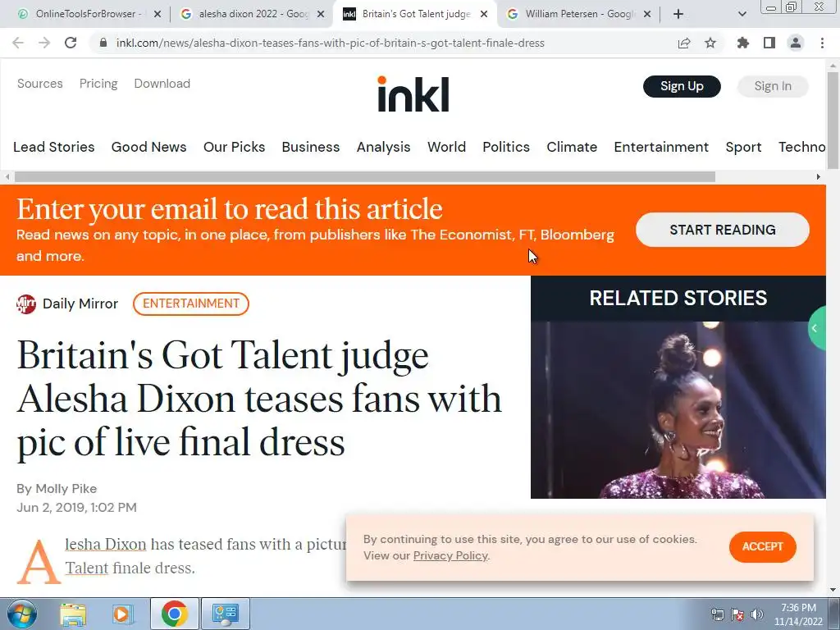The image size is (840, 630).
Task: Close the Britain's Got Talent judge tab
Action: click(484, 14)
